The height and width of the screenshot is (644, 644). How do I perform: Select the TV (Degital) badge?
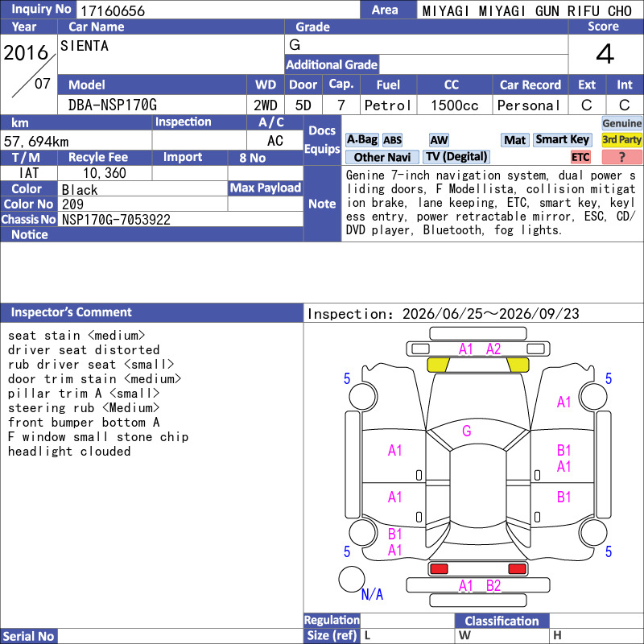pyautogui.click(x=456, y=157)
